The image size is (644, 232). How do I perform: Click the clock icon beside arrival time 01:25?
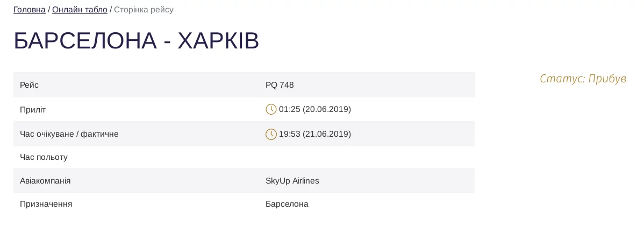(x=271, y=109)
